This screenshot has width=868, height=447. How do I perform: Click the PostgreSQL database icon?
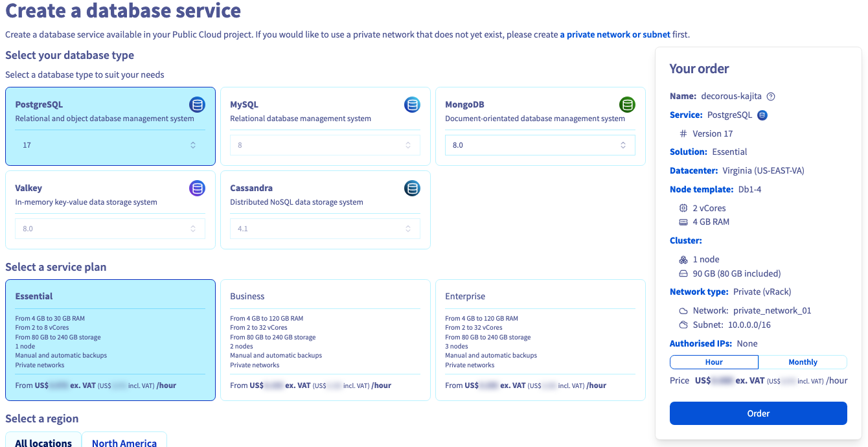pyautogui.click(x=198, y=104)
